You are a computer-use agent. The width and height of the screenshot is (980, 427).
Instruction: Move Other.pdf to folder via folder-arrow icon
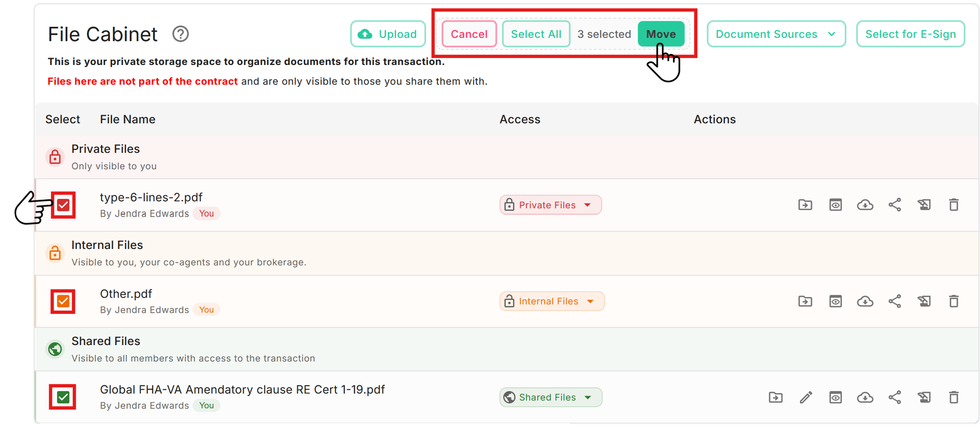click(805, 301)
